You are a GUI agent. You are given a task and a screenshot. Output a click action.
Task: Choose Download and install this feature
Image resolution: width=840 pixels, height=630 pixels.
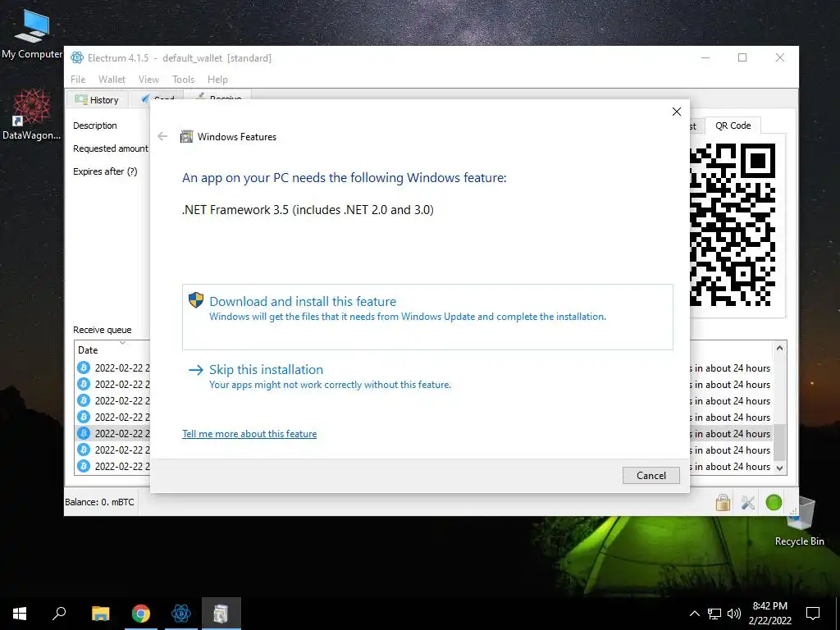427,317
